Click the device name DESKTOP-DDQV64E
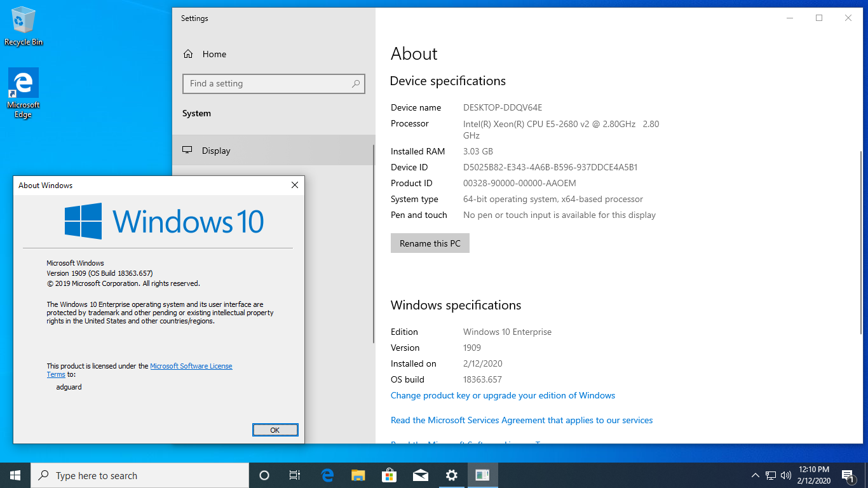This screenshot has width=868, height=488. (x=503, y=107)
